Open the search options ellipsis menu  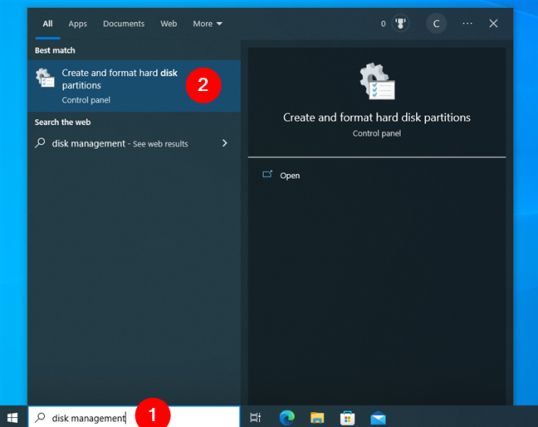467,24
